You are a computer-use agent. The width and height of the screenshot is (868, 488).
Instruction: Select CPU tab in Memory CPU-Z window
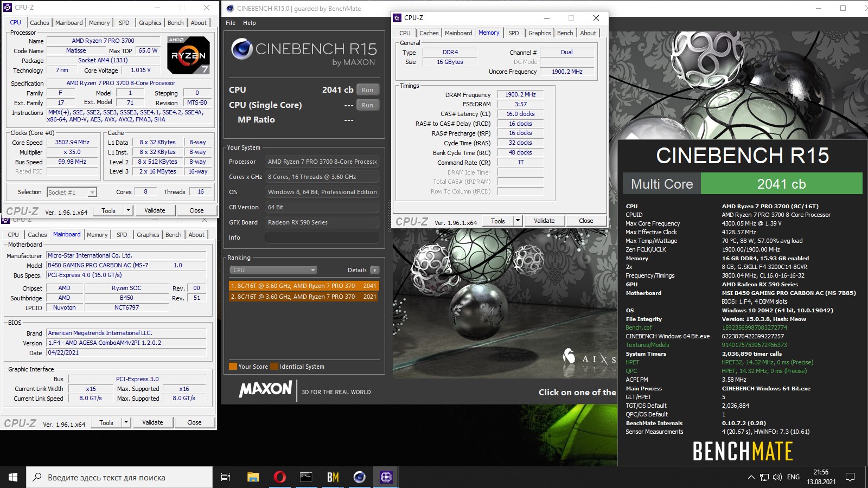pyautogui.click(x=405, y=33)
